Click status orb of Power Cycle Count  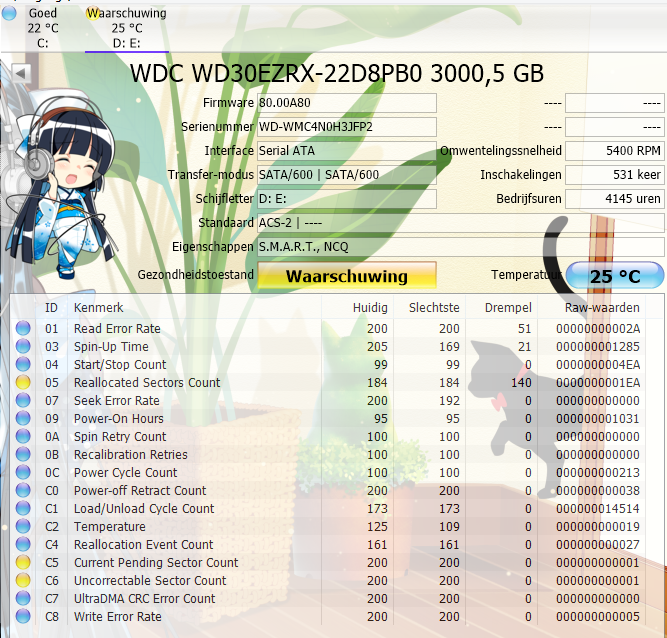click(23, 473)
